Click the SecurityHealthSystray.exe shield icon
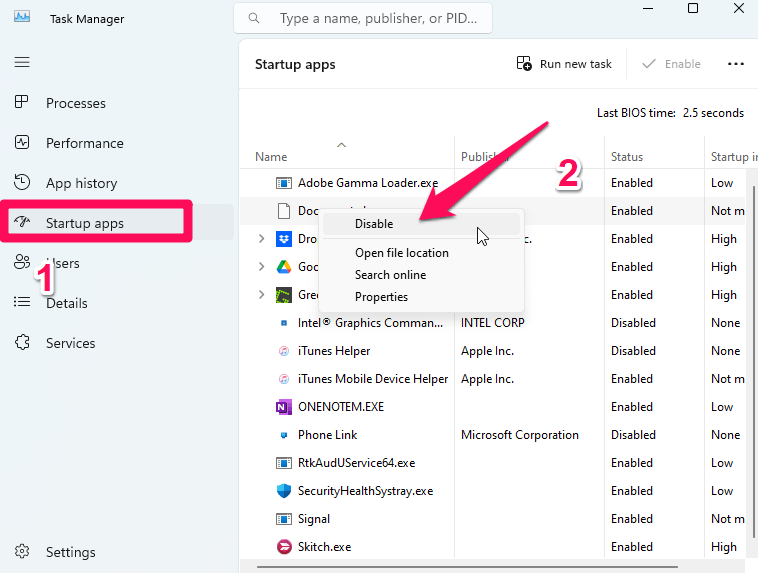 tap(283, 491)
